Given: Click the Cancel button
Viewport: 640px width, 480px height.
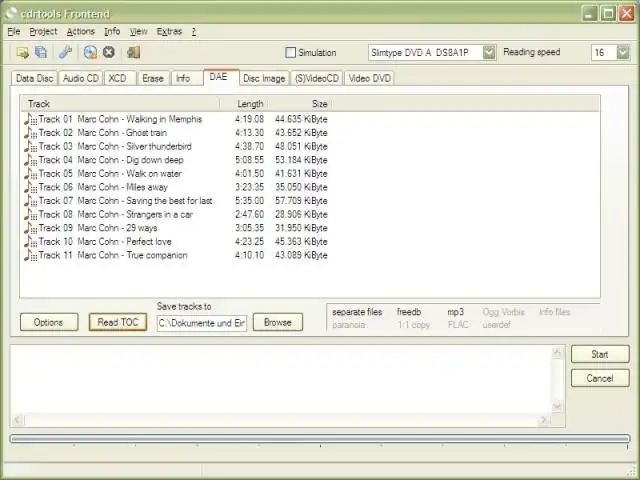Looking at the screenshot, I should coord(600,378).
